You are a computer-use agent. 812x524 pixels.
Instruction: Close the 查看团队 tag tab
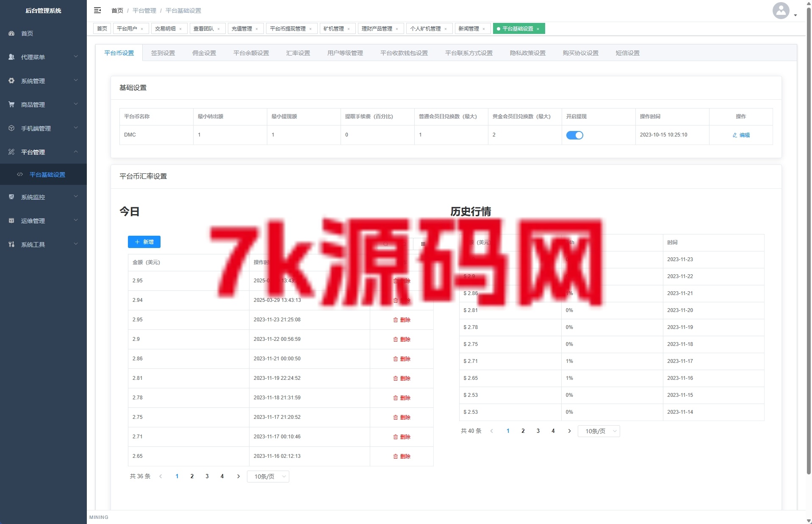point(219,29)
